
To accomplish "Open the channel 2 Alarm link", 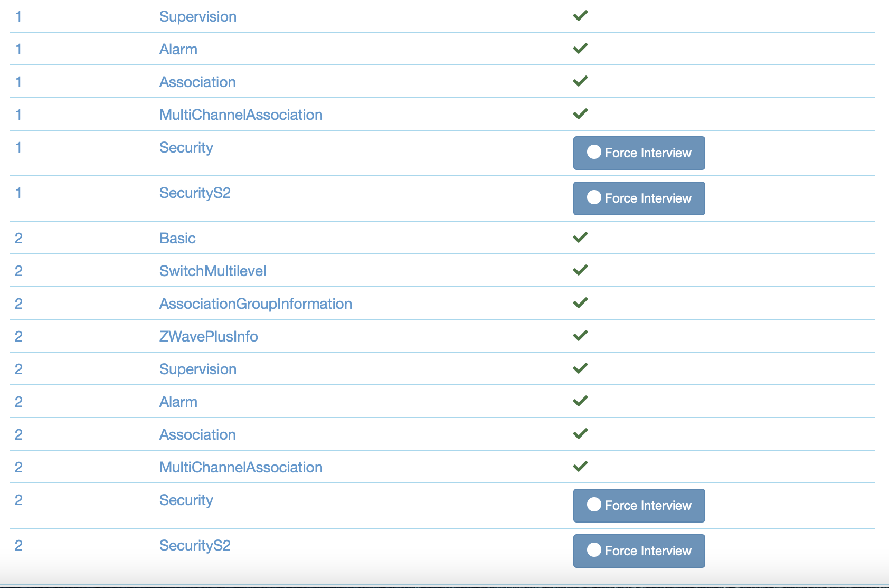I will pyautogui.click(x=178, y=402).
